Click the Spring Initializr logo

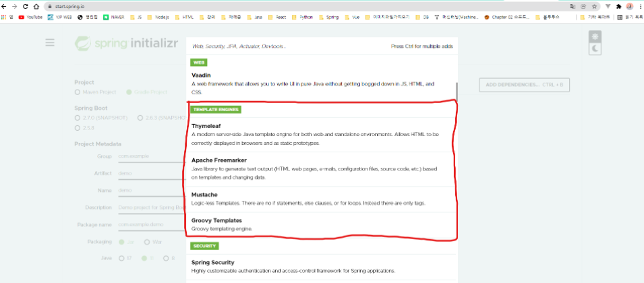(x=127, y=44)
